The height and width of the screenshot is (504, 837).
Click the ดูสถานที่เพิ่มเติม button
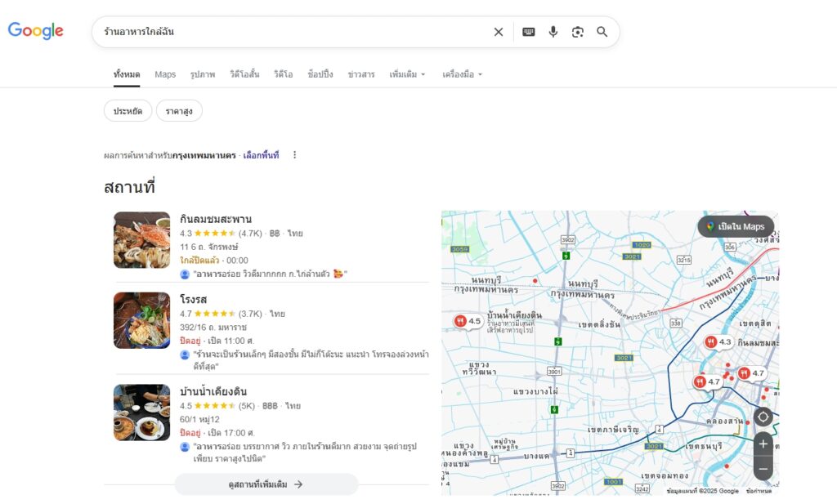266,484
